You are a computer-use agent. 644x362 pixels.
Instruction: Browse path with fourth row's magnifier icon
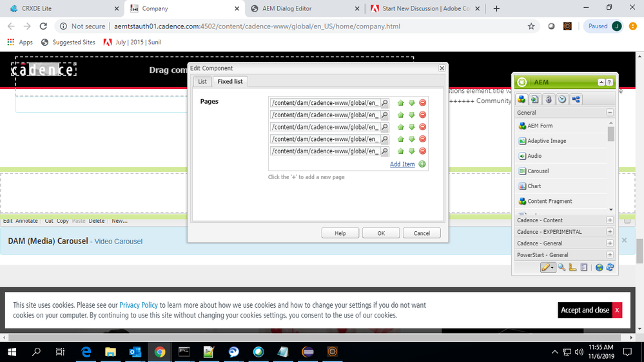point(385,139)
